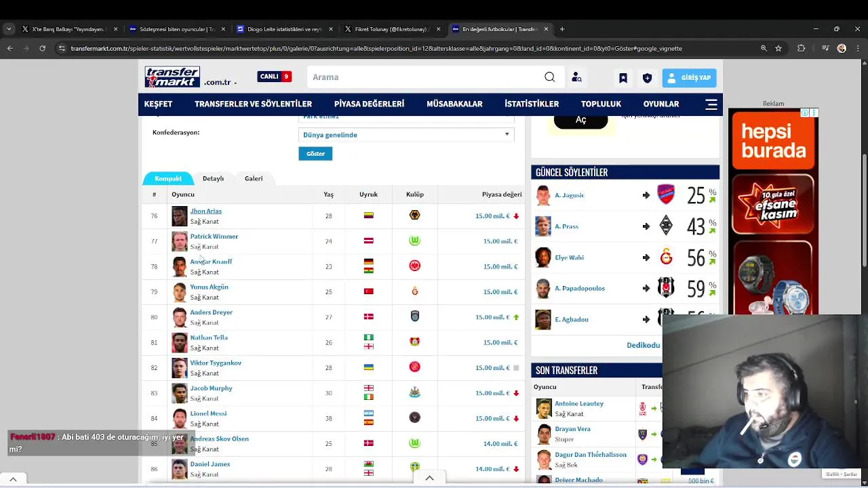Click the bookmark icon in site header

(x=623, y=78)
